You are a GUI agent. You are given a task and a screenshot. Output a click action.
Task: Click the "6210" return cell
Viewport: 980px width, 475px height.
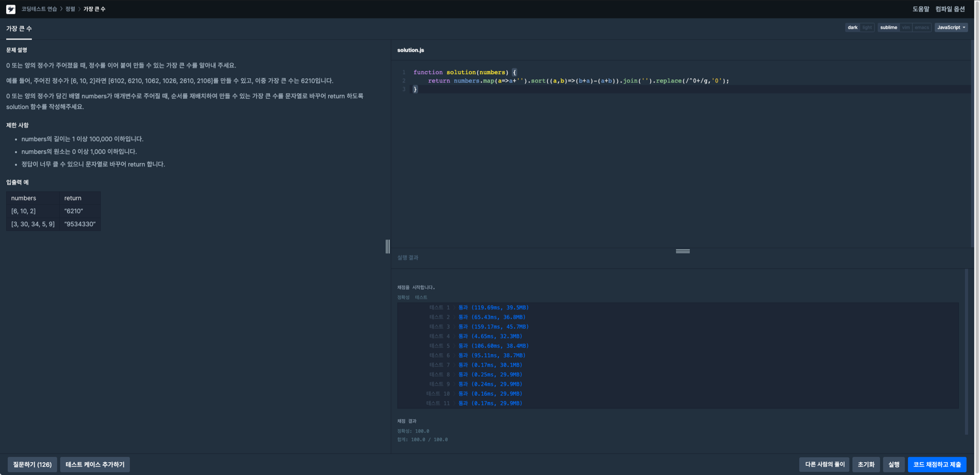[80, 211]
